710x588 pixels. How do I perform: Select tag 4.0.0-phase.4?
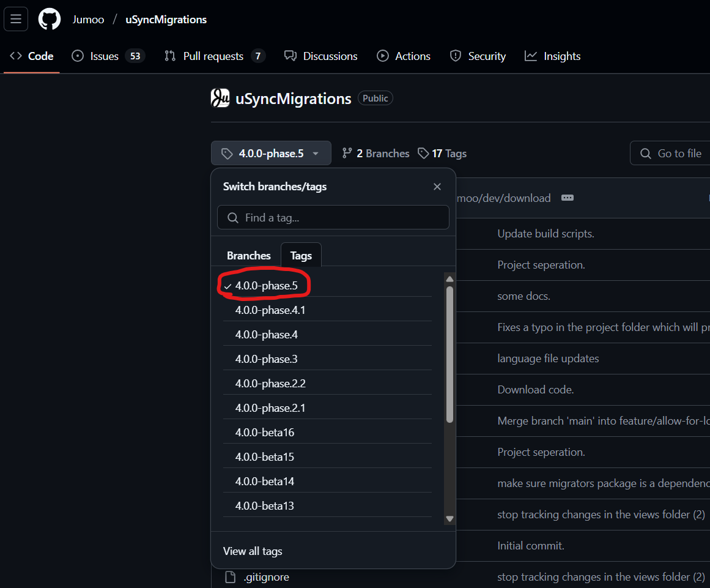tap(327, 334)
